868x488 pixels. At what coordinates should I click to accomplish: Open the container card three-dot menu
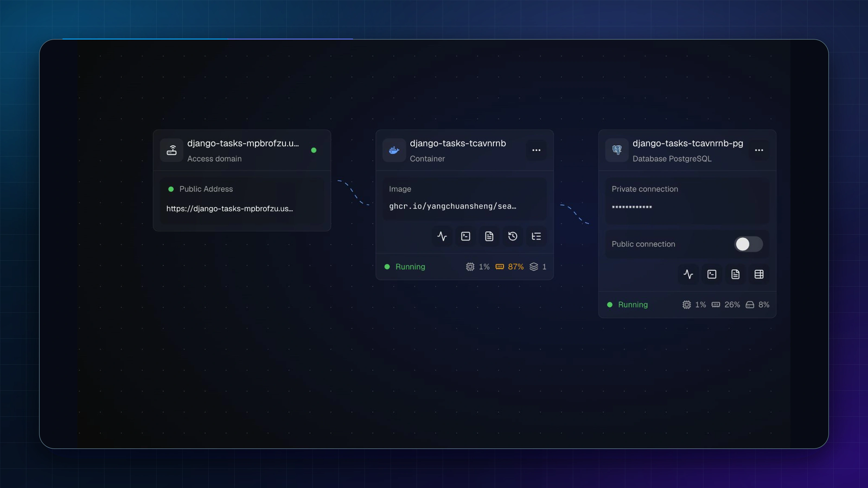click(536, 150)
